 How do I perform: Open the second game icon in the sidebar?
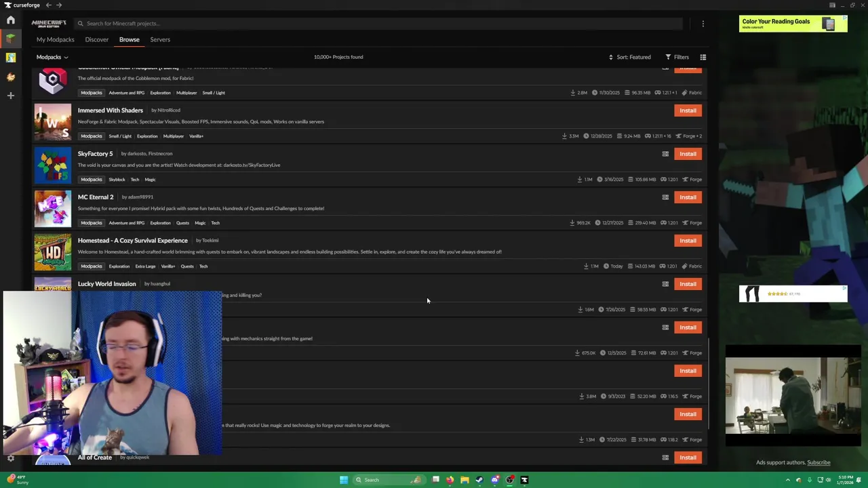pyautogui.click(x=11, y=58)
